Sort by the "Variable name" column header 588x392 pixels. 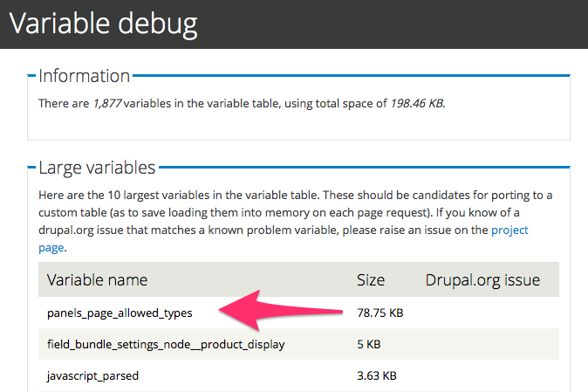pyautogui.click(x=97, y=280)
